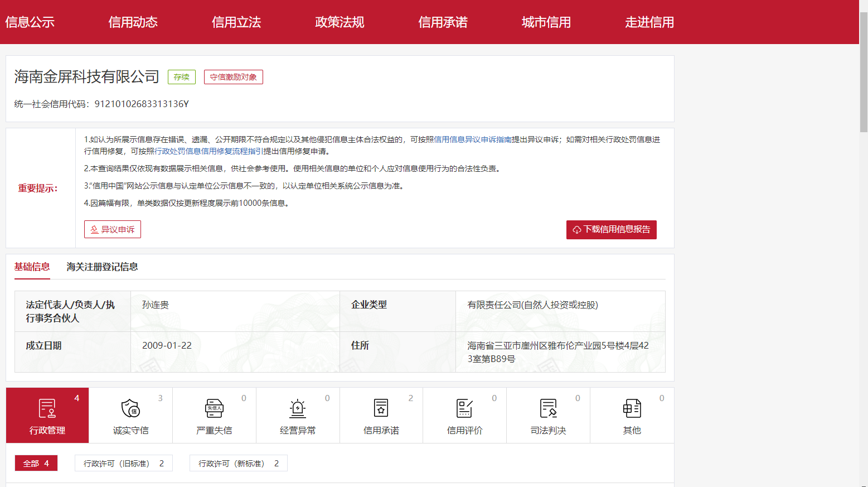Switch to the 海关注册登记信息 tab
868x487 pixels.
tap(102, 267)
